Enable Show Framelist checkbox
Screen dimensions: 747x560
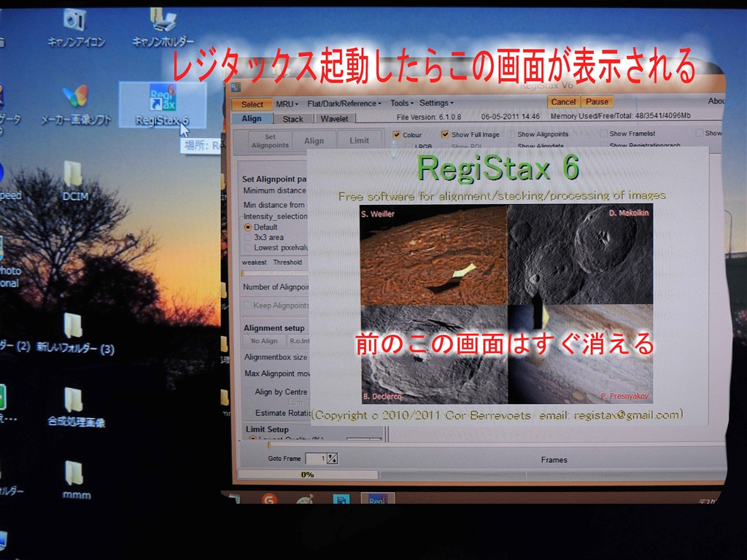click(603, 133)
